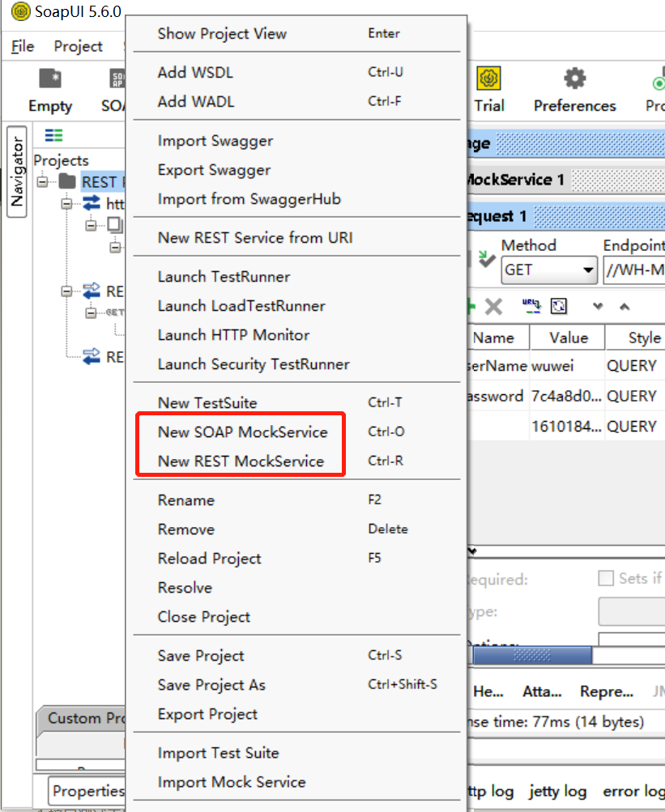Move parameter down with the down arrow
This screenshot has height=812, width=665.
pyautogui.click(x=598, y=307)
